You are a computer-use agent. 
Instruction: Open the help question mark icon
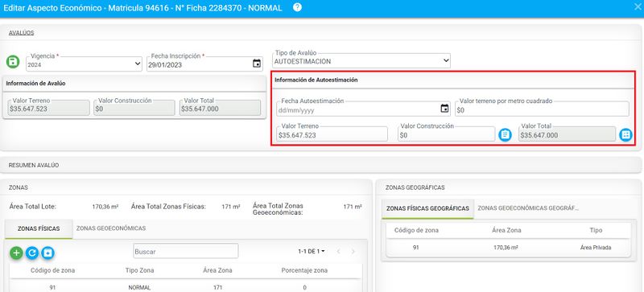coord(297,8)
